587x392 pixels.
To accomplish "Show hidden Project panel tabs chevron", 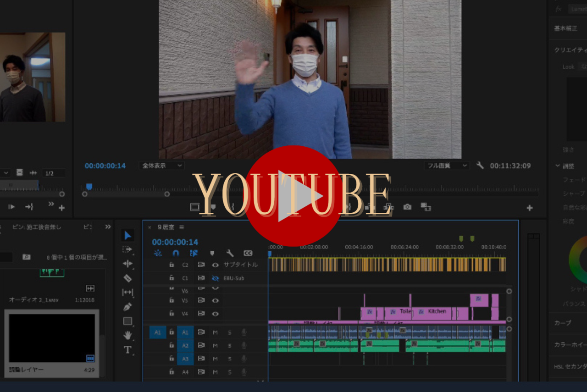I will 108,226.
